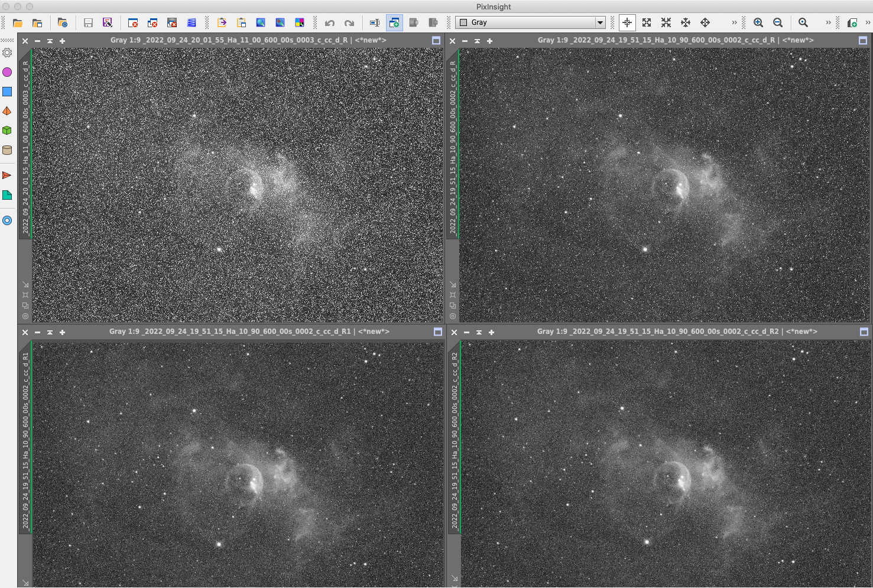Viewport: 873px width, 588px height.
Task: Click the undo arrow in the toolbar
Action: pyautogui.click(x=330, y=23)
